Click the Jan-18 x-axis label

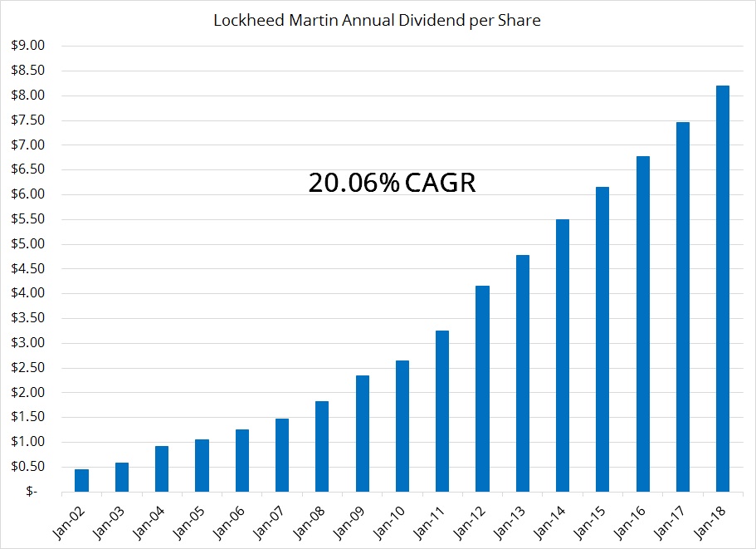click(x=710, y=523)
